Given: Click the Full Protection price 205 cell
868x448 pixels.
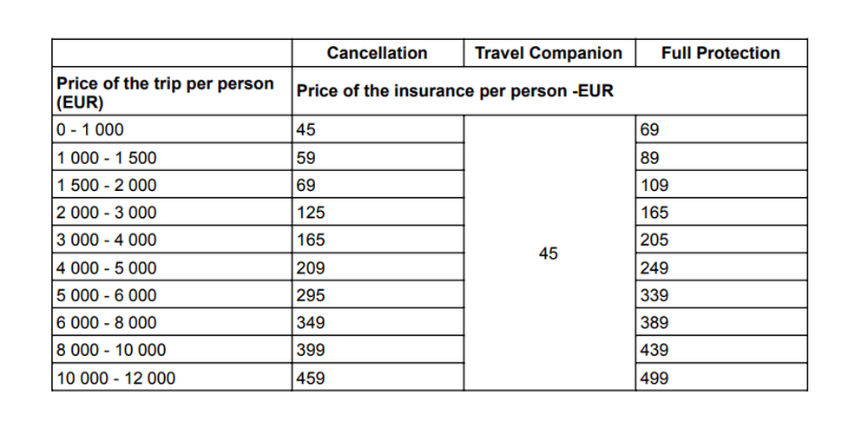Looking at the screenshot, I should tap(654, 240).
